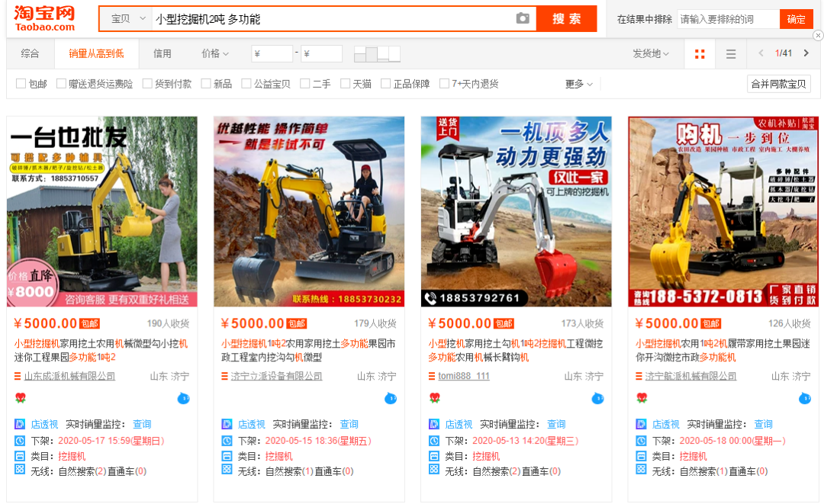Click 合并同款宝贝 button
The width and height of the screenshot is (824, 504).
point(778,84)
